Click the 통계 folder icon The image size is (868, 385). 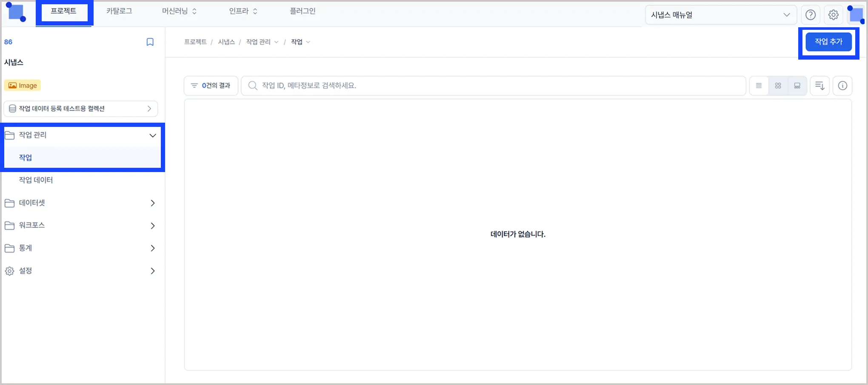coord(9,248)
